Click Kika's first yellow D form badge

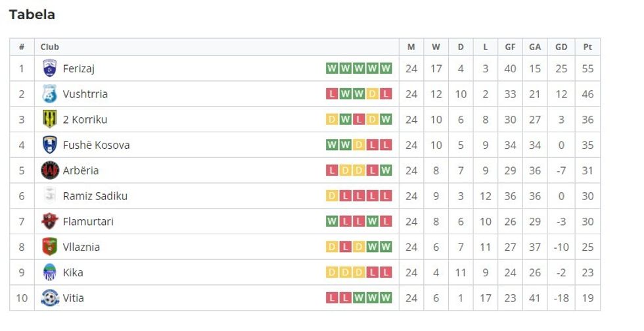[332, 272]
